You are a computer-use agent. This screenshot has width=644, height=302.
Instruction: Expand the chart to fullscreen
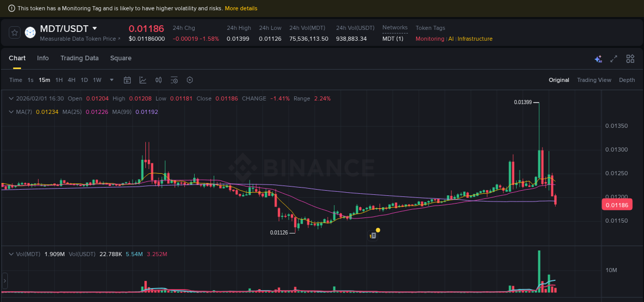pos(614,59)
